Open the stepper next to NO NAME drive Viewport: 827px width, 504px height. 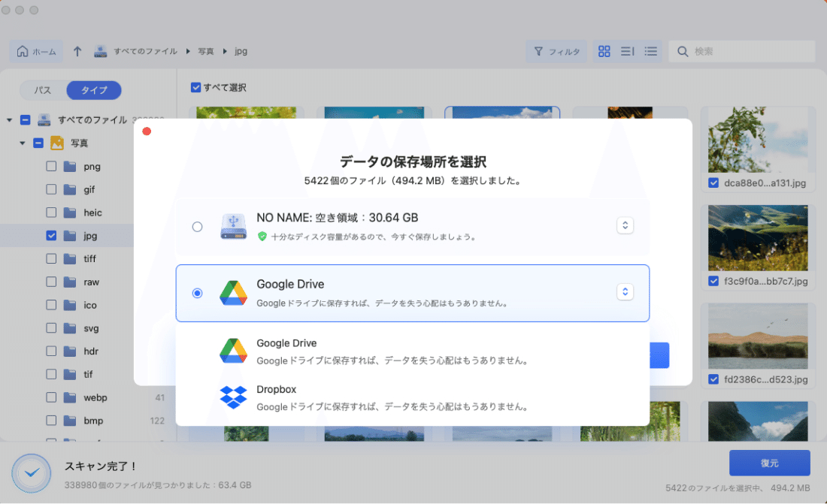tap(625, 224)
